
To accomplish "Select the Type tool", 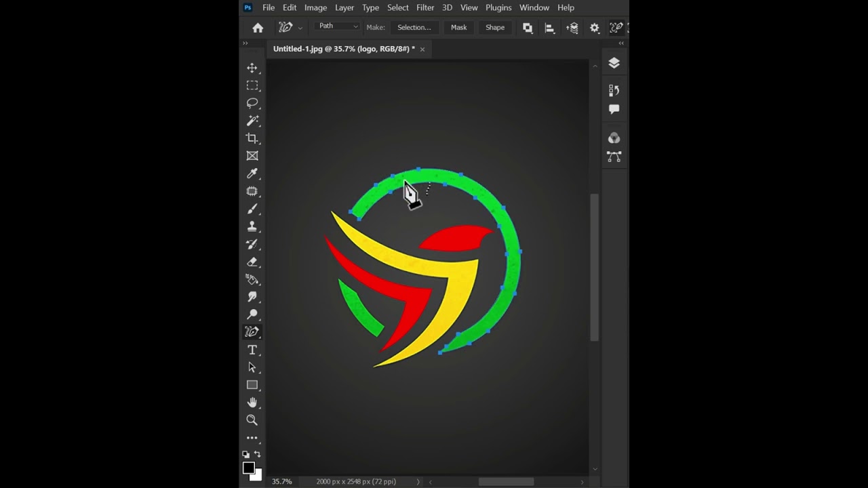I will 252,350.
